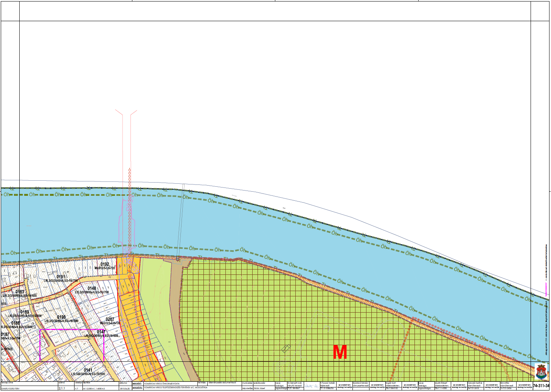Click KOMÁROM VÁROS TELEPÜLÉSRENDEZÉSI TERVÉNEK 4/C. MÓDOSÍTÁSA text
Viewport: 551px width, 392px height.
pyautogui.click(x=175, y=387)
